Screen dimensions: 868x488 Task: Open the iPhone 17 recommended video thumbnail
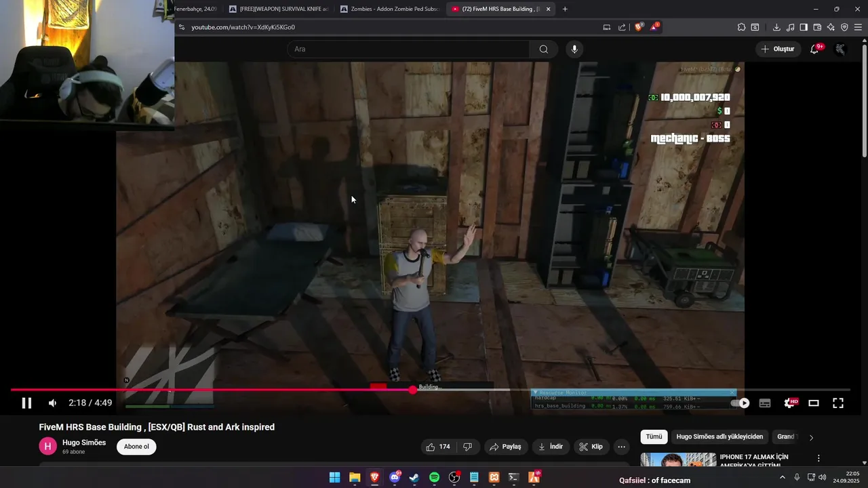(x=678, y=460)
